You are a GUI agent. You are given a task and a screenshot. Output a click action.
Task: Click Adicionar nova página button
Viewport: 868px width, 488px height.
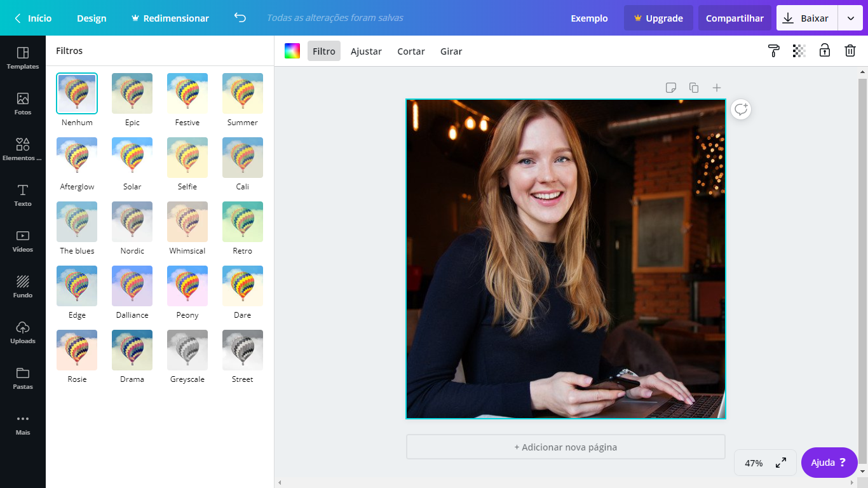click(x=566, y=447)
